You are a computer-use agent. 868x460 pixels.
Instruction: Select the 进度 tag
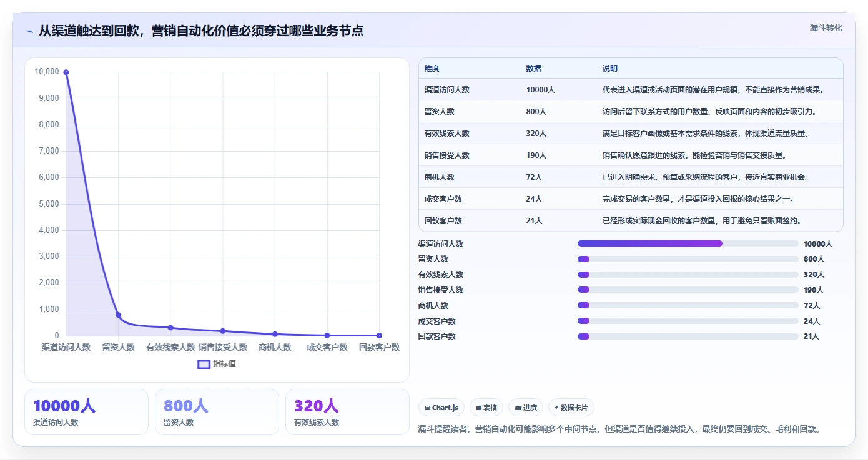526,408
